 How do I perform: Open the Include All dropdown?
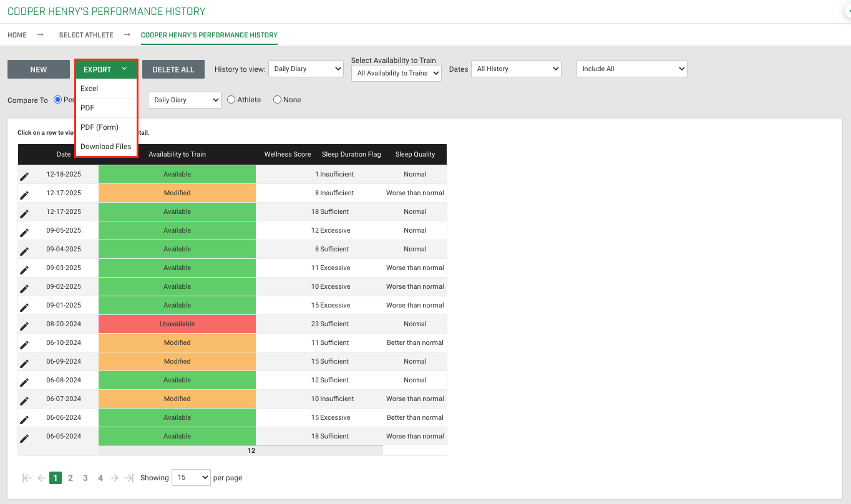pos(631,69)
